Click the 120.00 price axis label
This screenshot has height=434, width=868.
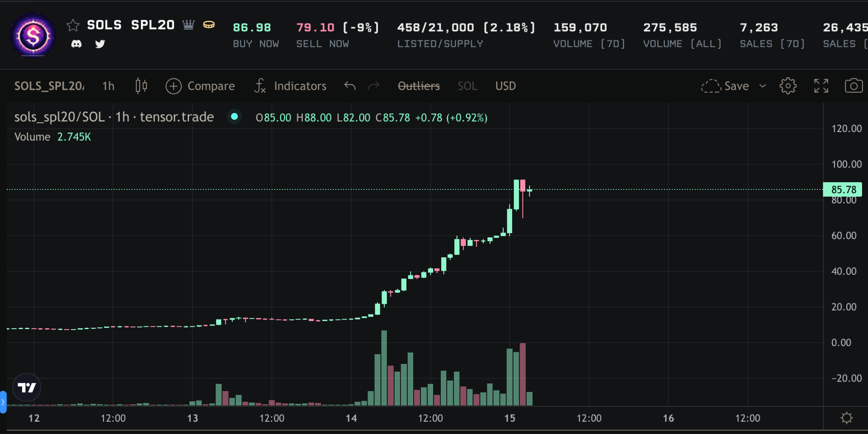[x=846, y=128]
